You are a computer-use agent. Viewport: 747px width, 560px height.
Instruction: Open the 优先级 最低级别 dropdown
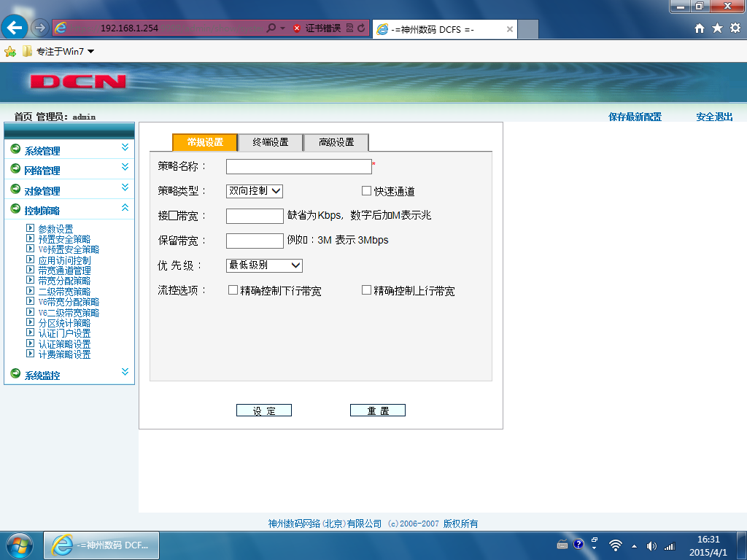pyautogui.click(x=264, y=265)
